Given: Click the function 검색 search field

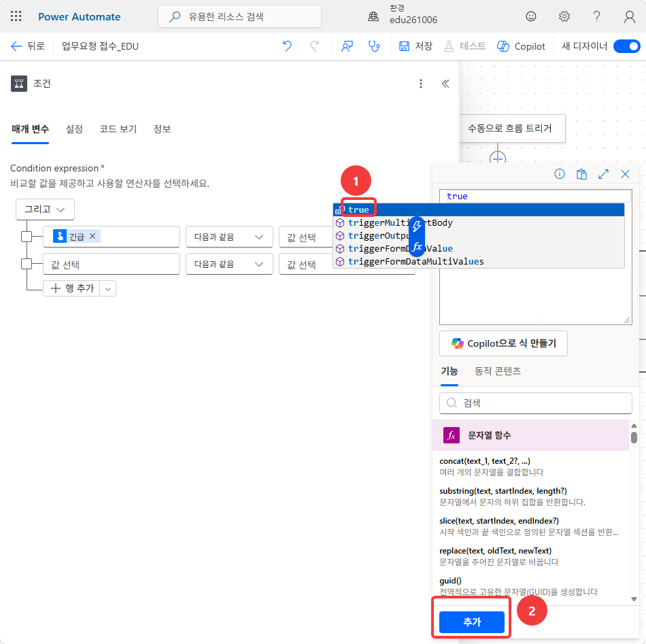Looking at the screenshot, I should 535,403.
